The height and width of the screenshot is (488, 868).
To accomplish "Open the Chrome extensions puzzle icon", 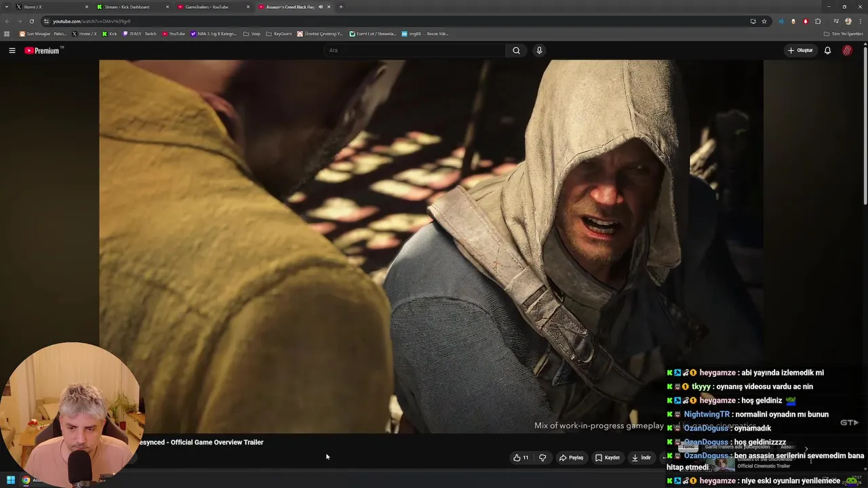I will [818, 21].
